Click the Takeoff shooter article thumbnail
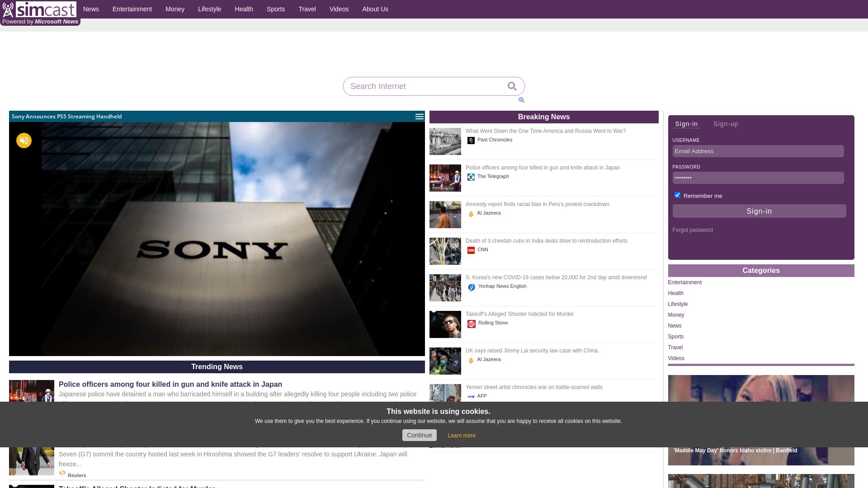 [x=445, y=324]
